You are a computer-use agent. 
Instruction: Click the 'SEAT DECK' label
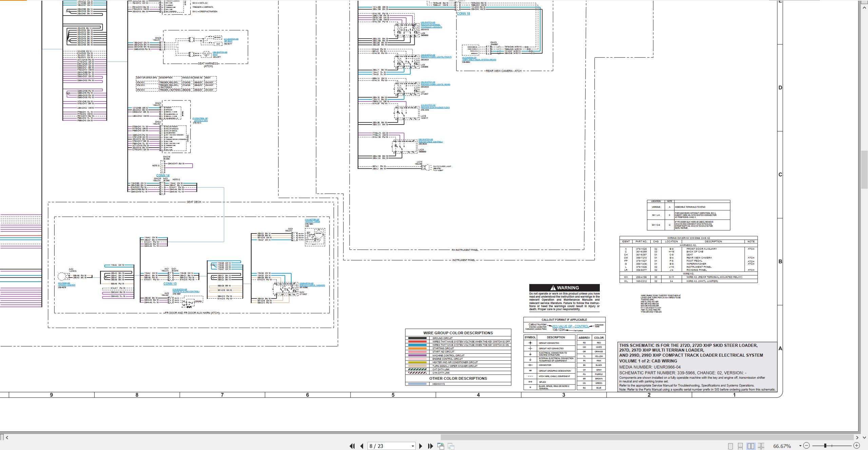point(194,202)
